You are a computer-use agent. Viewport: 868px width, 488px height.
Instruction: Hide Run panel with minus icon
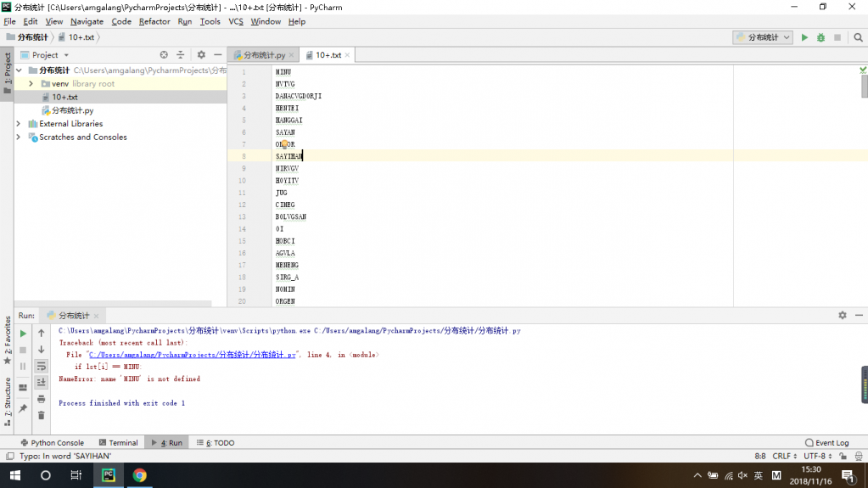point(859,315)
